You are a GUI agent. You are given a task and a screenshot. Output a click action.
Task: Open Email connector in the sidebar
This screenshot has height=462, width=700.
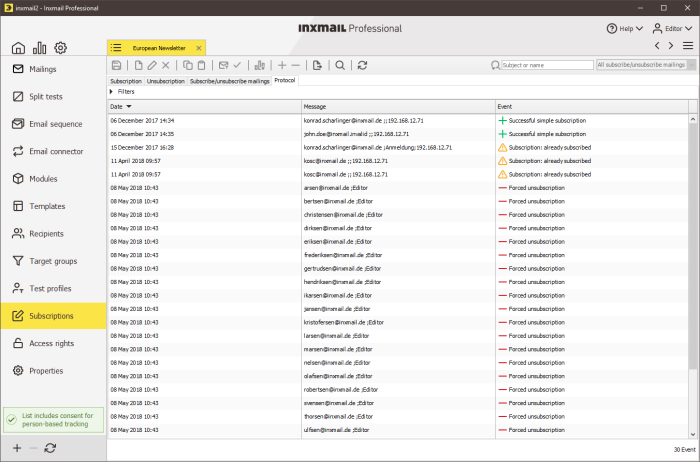(53, 151)
